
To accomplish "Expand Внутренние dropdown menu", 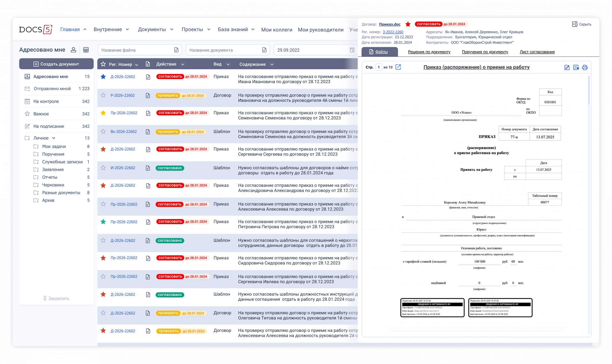I will tap(111, 30).
